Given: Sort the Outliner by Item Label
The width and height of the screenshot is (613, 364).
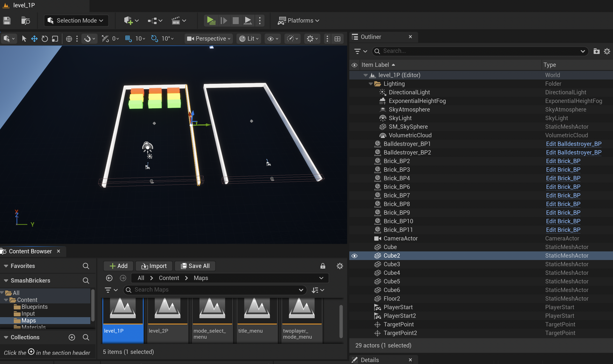Looking at the screenshot, I should 378,65.
